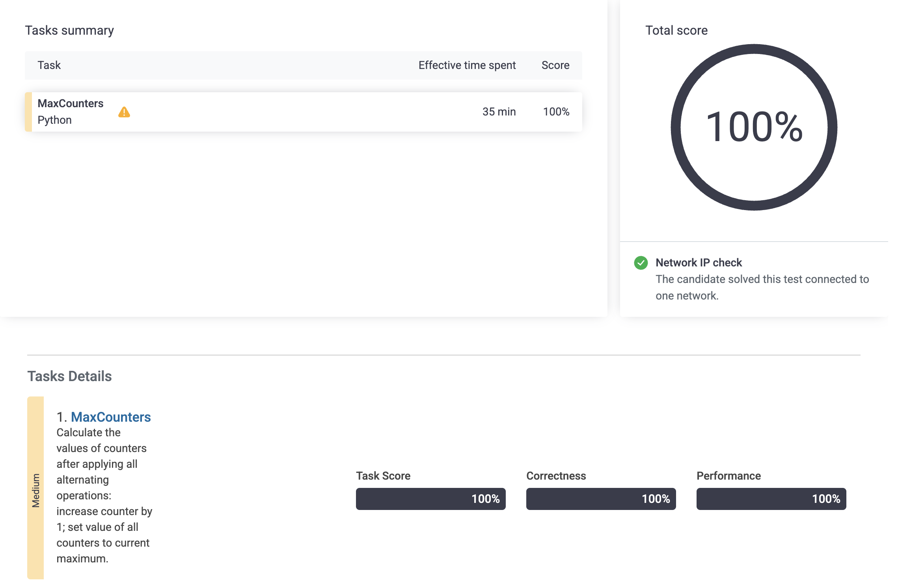Click the Total score circular gauge
This screenshot has height=588, width=898.
point(754,127)
